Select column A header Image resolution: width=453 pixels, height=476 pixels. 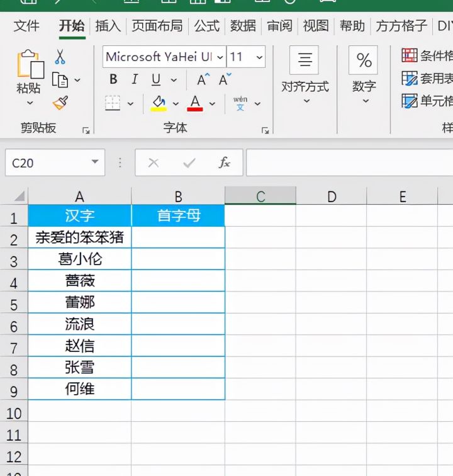pyautogui.click(x=79, y=196)
